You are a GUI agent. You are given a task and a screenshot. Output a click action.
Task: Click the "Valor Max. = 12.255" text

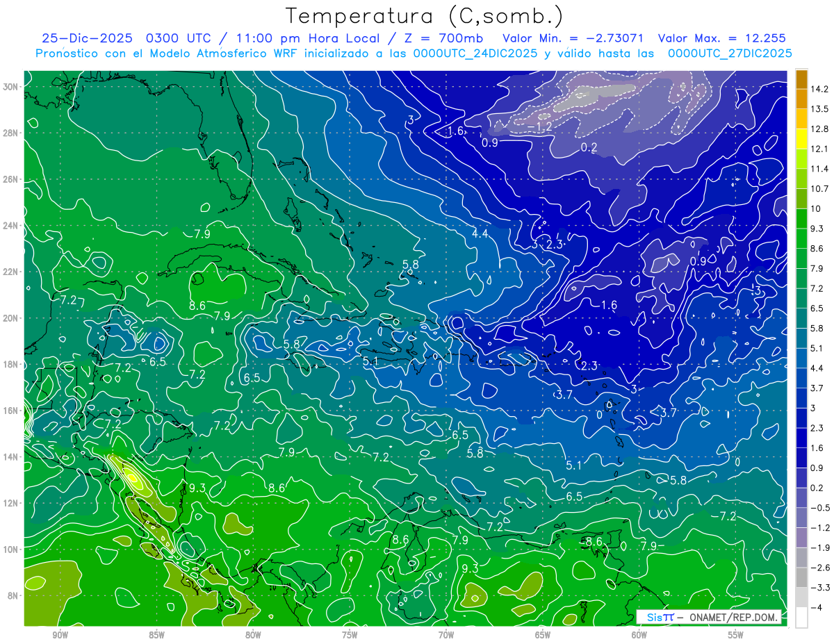721,39
